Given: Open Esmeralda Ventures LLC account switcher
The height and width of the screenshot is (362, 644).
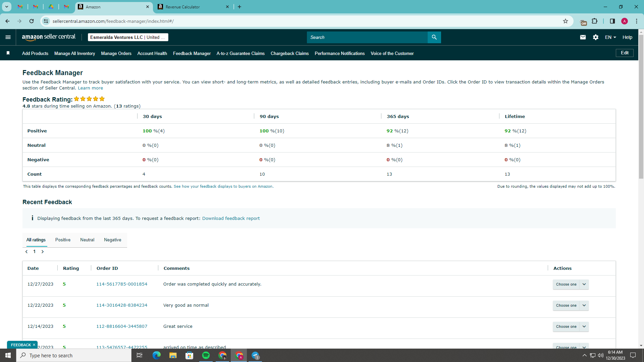Looking at the screenshot, I should 128,37.
